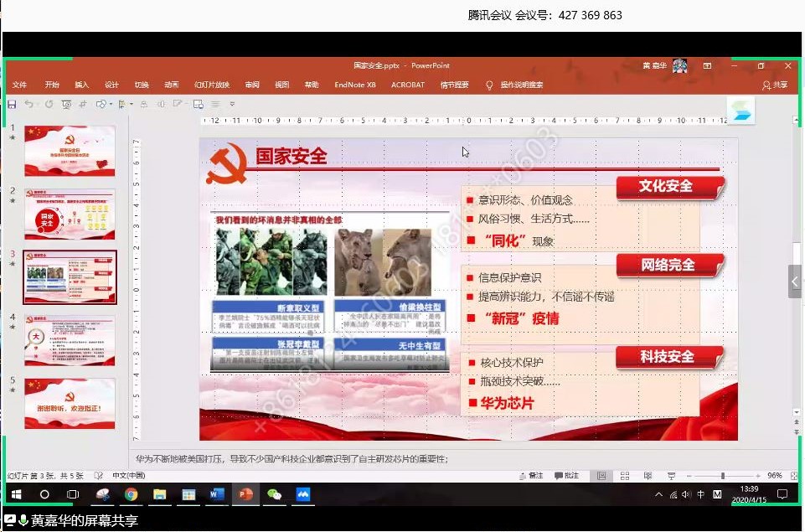The width and height of the screenshot is (805, 532).
Task: Switch to Slide Sorter view icon
Action: pos(625,476)
